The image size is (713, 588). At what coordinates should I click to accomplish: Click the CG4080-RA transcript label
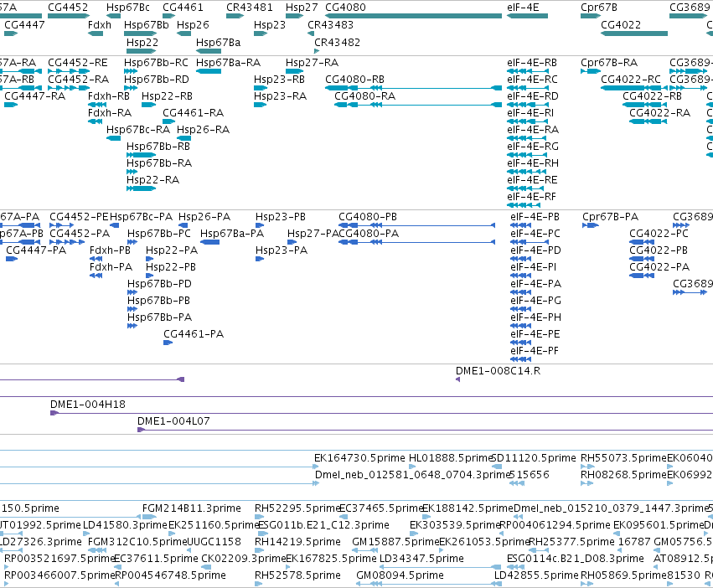coord(364,96)
